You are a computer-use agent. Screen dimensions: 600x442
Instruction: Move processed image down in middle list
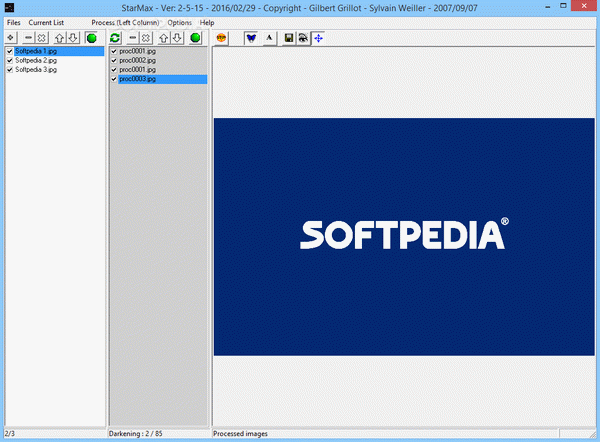[x=177, y=38]
